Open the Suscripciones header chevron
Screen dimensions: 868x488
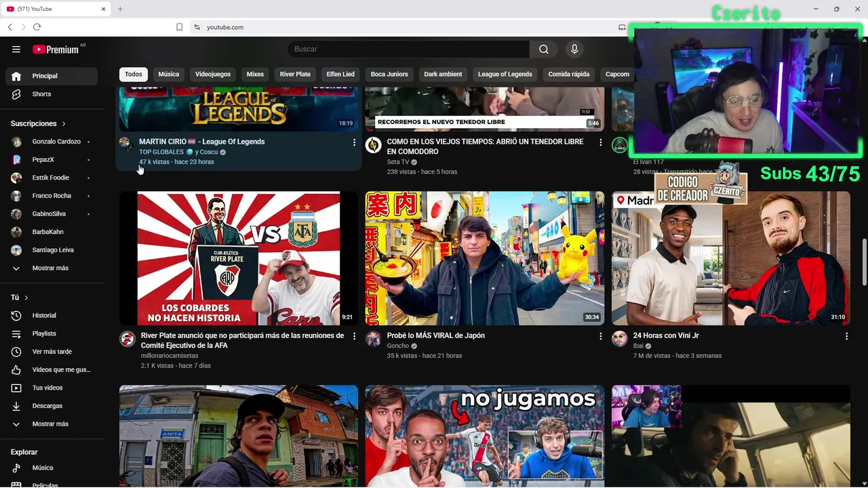pyautogui.click(x=64, y=124)
